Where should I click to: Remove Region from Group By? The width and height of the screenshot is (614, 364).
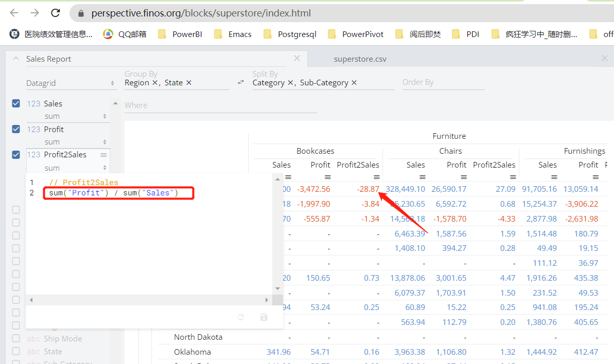click(x=155, y=82)
